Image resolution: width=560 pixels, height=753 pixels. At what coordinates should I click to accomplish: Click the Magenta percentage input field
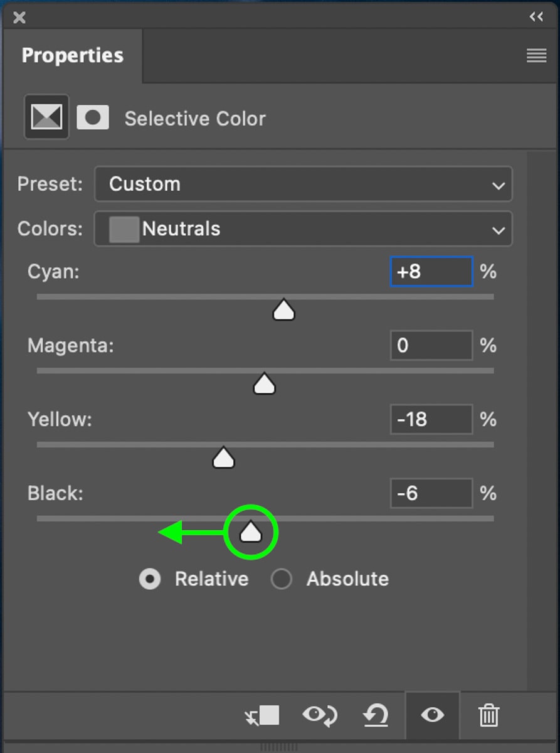[431, 346]
